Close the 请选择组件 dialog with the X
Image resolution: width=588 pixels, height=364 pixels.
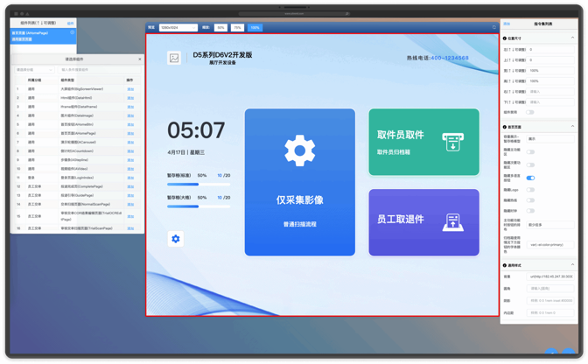click(140, 59)
